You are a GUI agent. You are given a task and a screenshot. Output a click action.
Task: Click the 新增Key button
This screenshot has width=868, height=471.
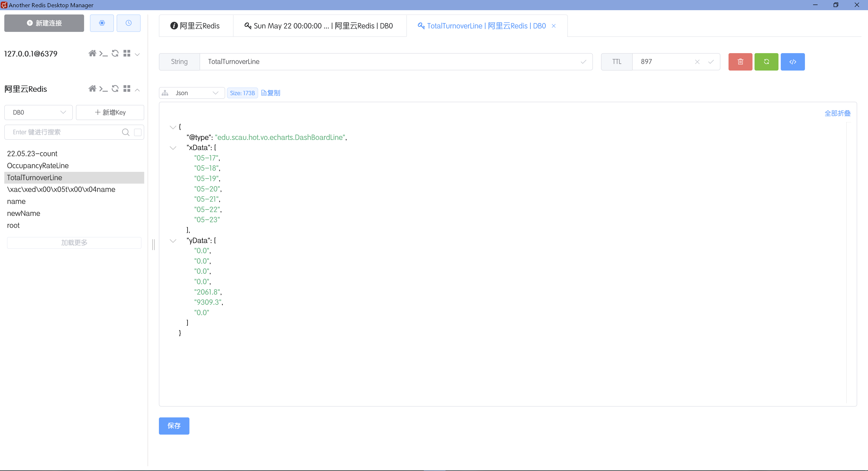tap(110, 112)
